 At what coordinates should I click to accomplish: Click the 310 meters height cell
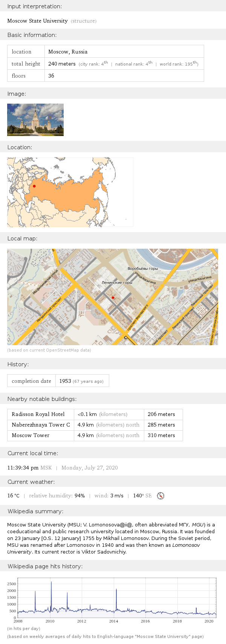pos(161,435)
